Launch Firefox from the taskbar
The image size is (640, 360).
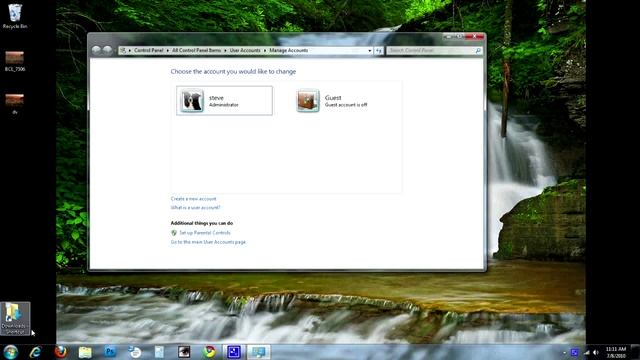pyautogui.click(x=60, y=352)
